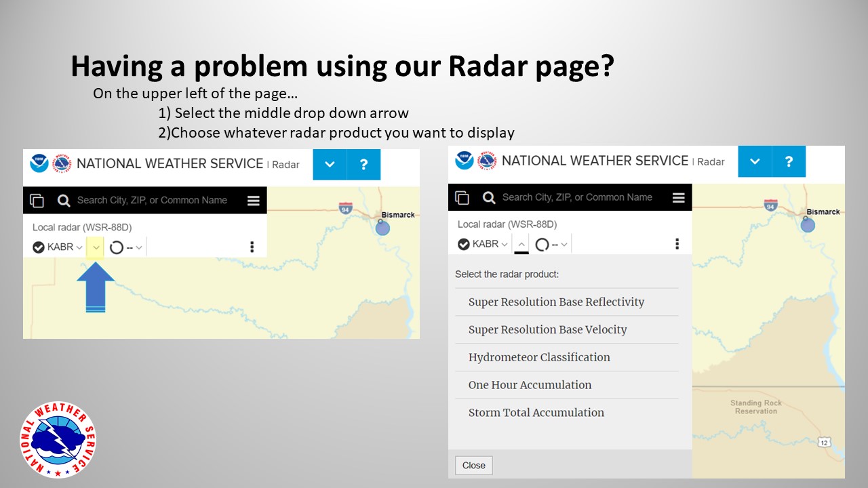This screenshot has height=488, width=868.
Task: Expand the KABR station dropdown in the blue-arrow screenshot
Action: pos(79,247)
